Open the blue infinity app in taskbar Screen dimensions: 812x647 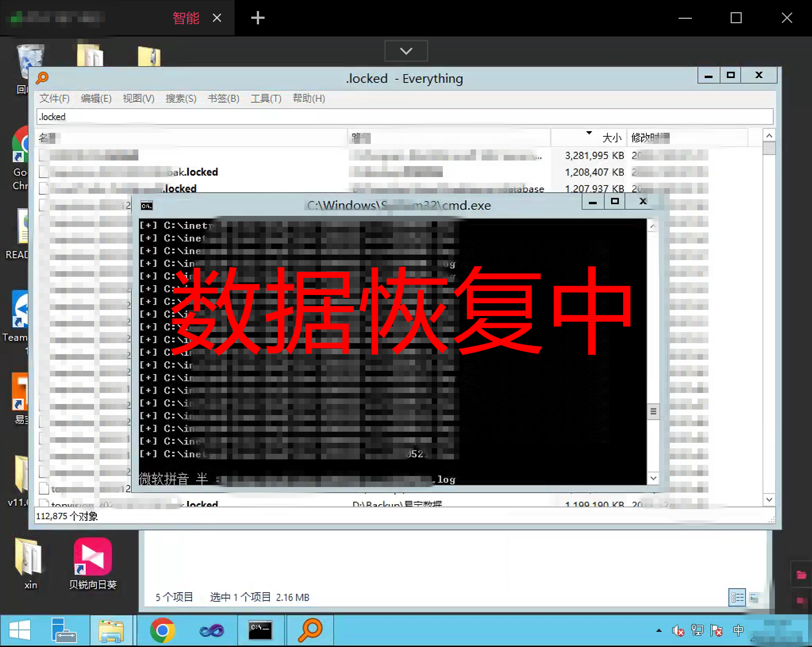coord(211,630)
